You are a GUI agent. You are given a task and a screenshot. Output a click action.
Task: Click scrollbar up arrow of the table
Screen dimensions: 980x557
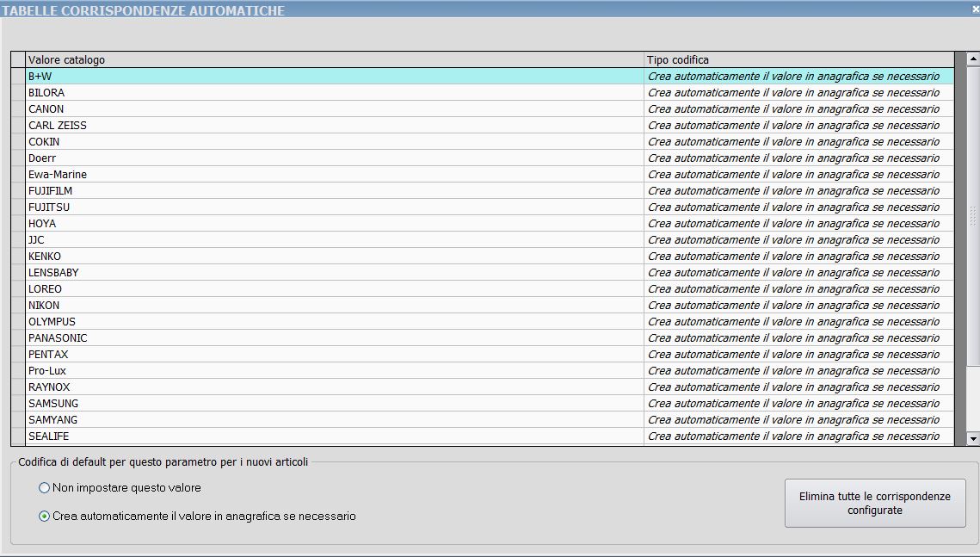[973, 59]
